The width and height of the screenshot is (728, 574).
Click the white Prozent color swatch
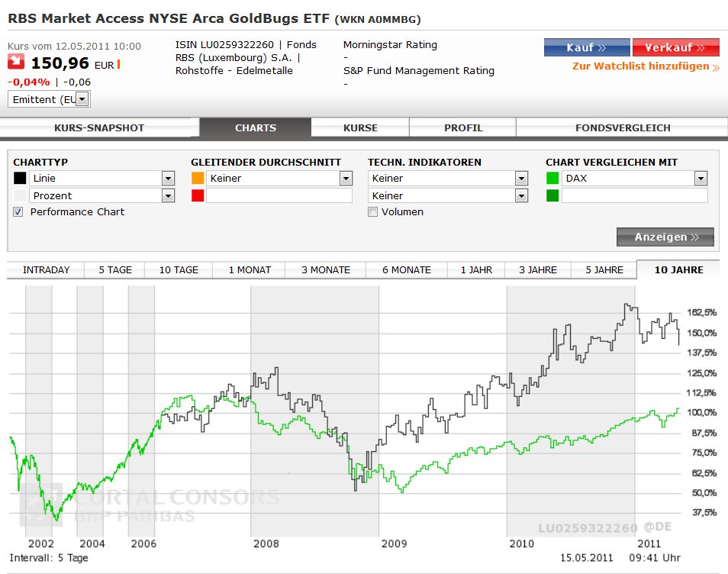point(20,196)
